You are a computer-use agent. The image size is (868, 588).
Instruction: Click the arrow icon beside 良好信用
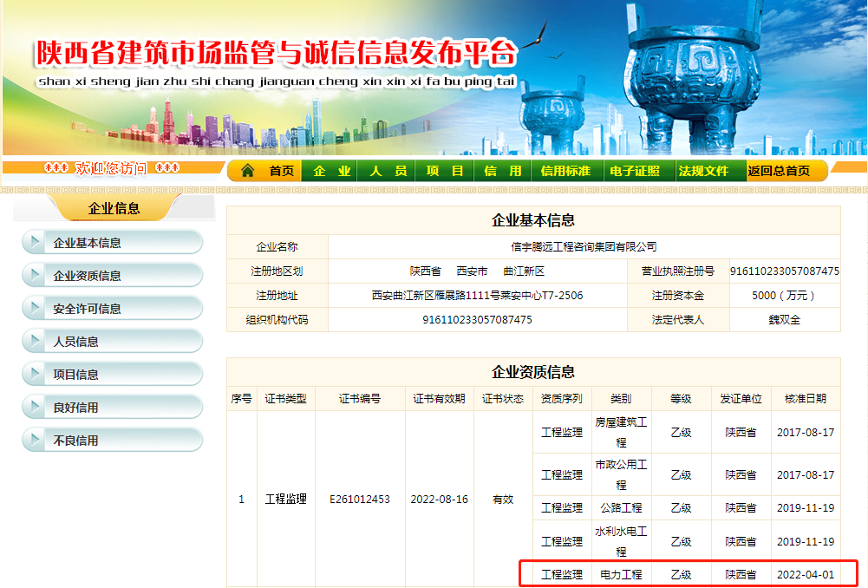point(35,405)
